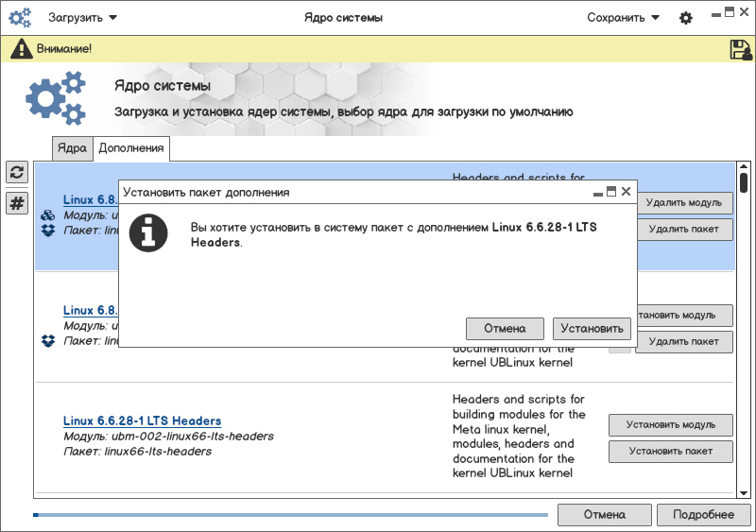Click the hash (#) icon button
This screenshot has height=532, width=756.
[x=17, y=203]
